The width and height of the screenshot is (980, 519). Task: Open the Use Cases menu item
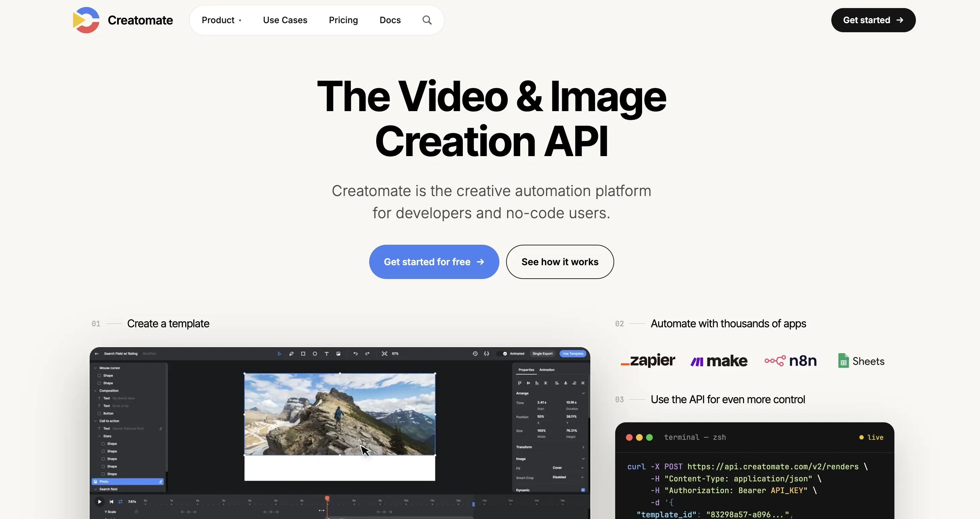(x=285, y=20)
